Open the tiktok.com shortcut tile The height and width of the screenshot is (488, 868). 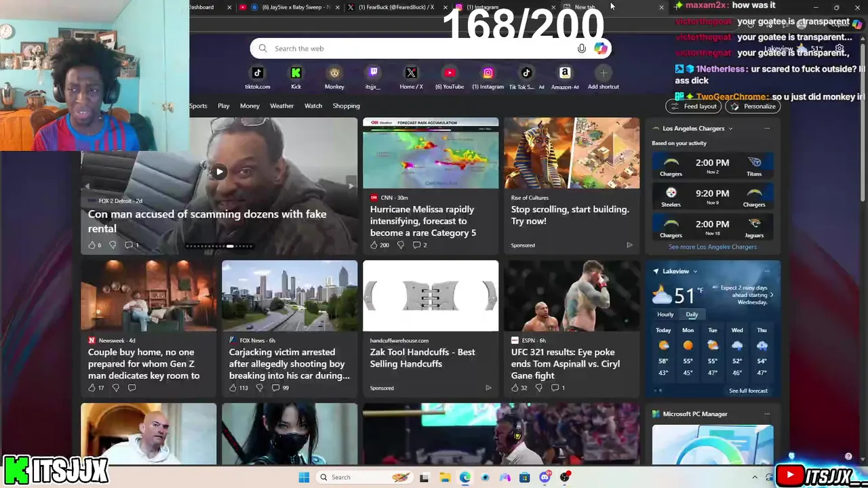[257, 77]
